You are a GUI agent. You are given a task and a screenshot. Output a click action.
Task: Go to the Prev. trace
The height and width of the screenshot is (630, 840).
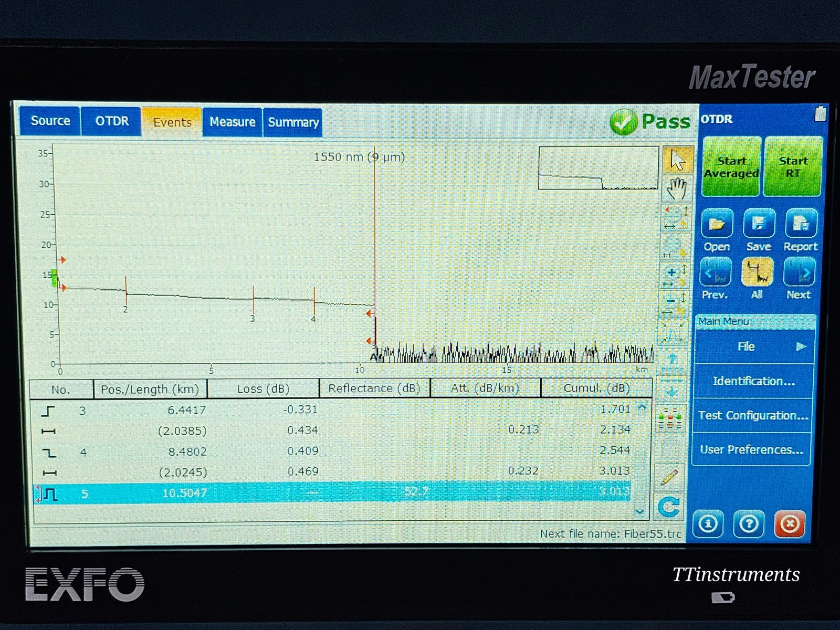715,279
